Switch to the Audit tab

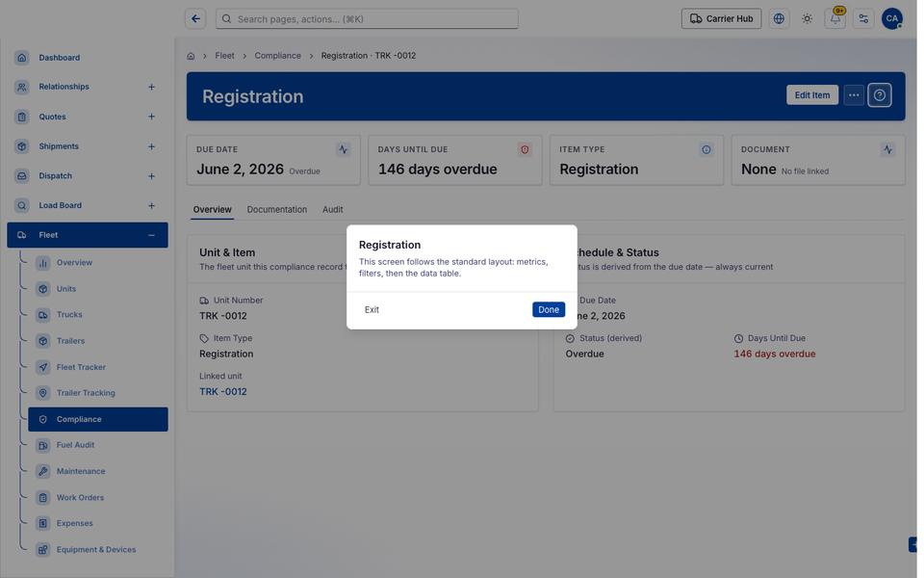point(332,209)
